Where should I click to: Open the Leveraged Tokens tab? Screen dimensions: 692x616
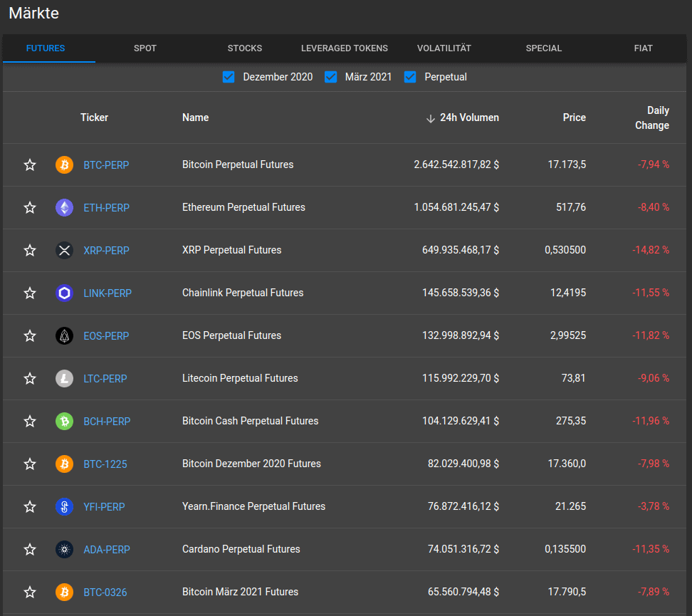tap(345, 48)
